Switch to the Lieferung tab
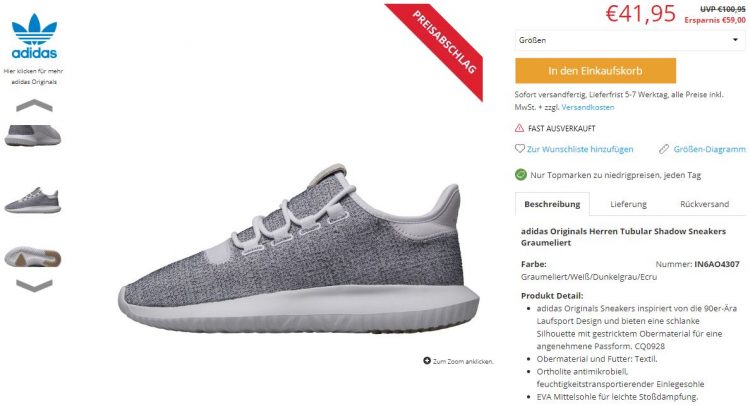This screenshot has width=750, height=406. 628,204
